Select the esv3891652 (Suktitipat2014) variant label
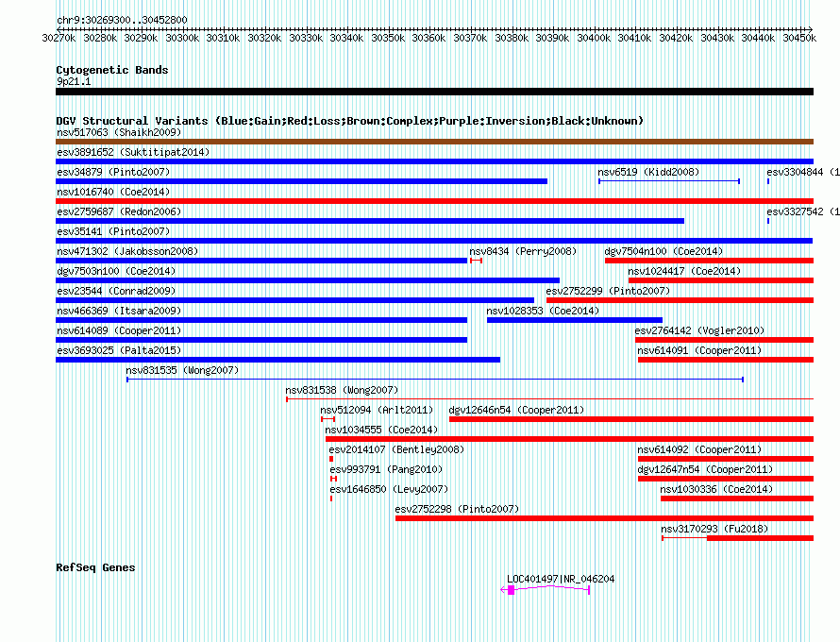Viewport: 840px width, 642px height. [133, 152]
